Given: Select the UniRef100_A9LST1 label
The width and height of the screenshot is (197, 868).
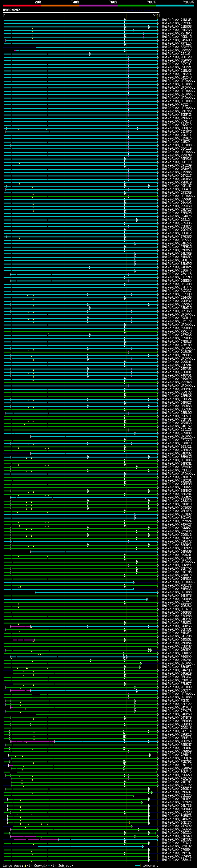Looking at the screenshot, I should 177,416.
